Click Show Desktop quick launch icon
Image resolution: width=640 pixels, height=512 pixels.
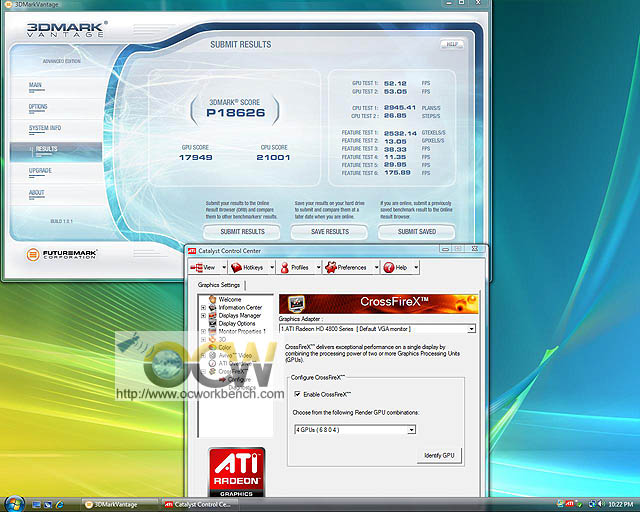tap(36, 505)
